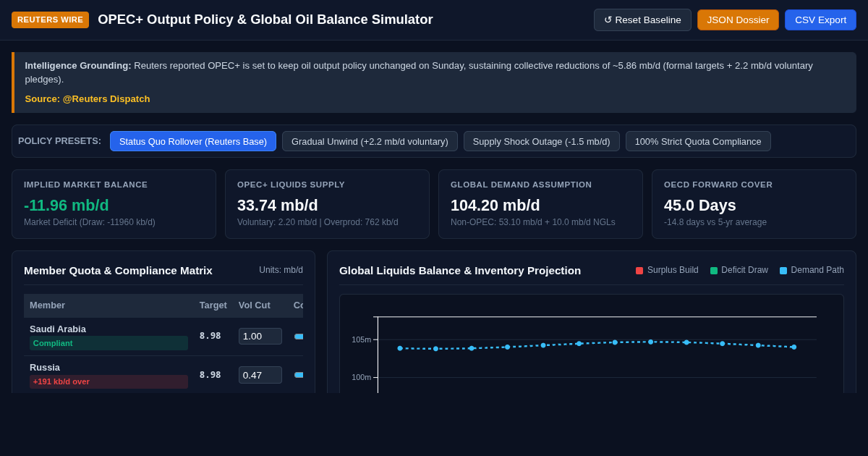Image resolution: width=868 pixels, height=456 pixels.
Task: Click the 45.0 Days forward cover value
Action: coord(700,205)
